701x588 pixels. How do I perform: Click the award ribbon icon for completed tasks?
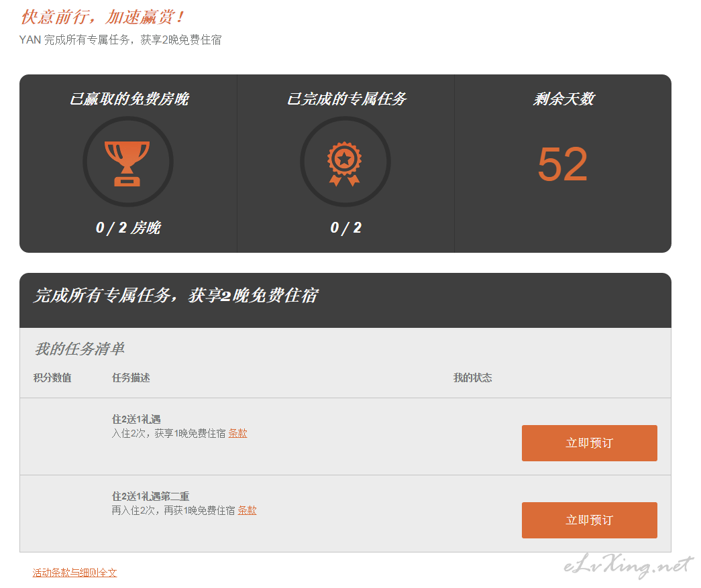tap(345, 162)
